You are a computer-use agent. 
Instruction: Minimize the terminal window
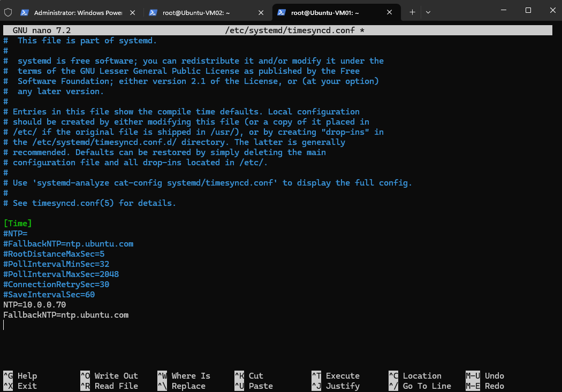504,10
